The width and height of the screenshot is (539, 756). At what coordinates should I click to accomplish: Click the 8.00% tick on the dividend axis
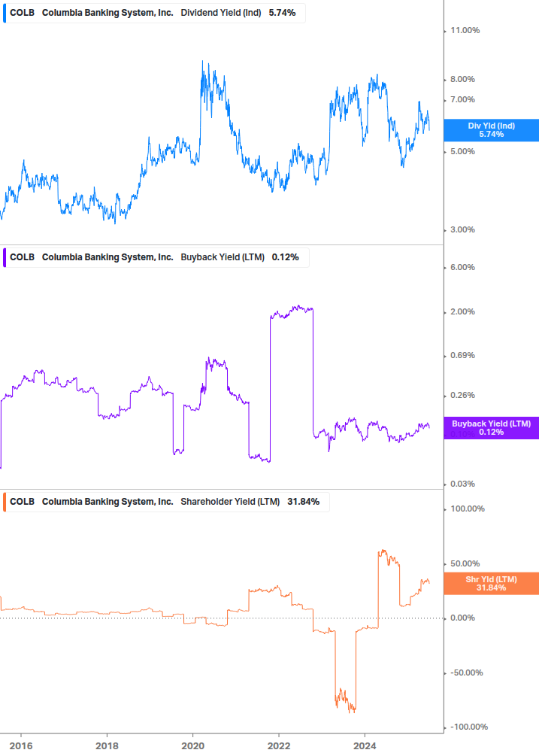point(462,79)
